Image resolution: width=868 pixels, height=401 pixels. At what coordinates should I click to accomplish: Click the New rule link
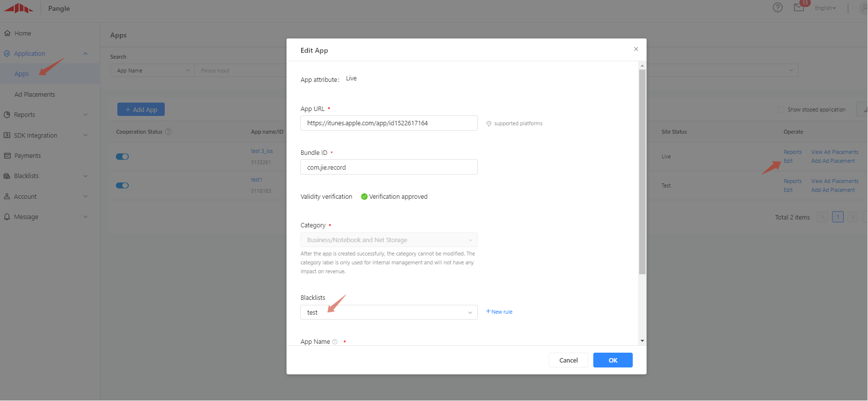coord(499,312)
